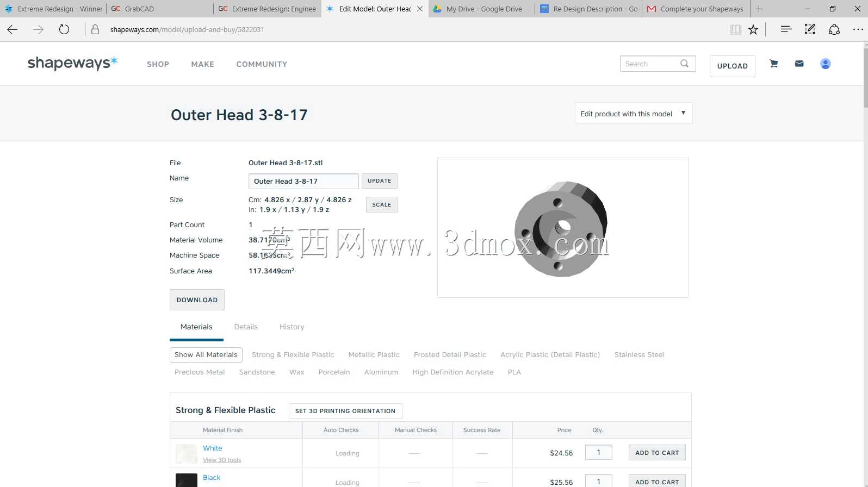This screenshot has width=868, height=487.
Task: Make a web note
Action: pos(810,29)
